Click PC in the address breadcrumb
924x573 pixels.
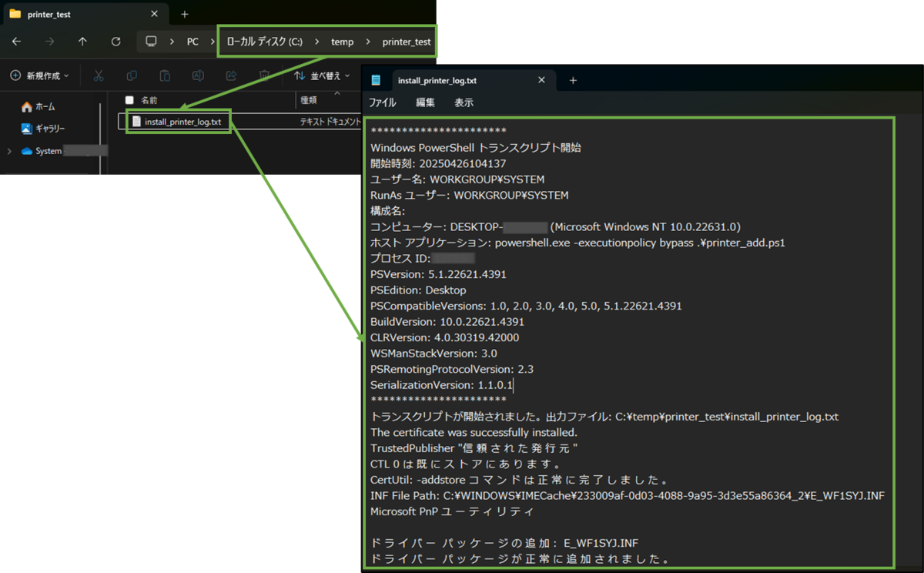[192, 42]
